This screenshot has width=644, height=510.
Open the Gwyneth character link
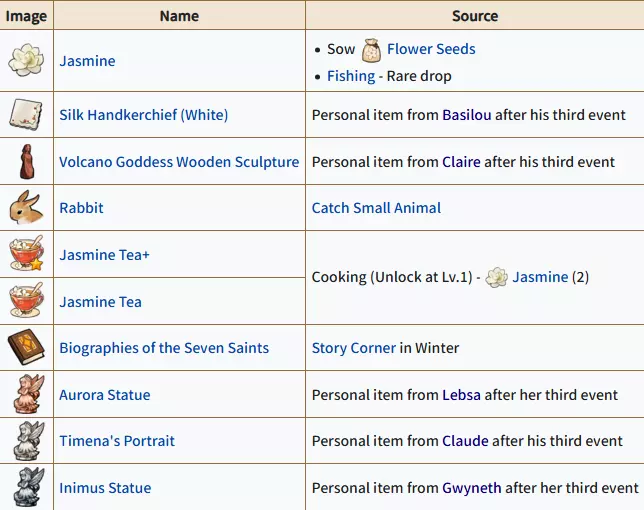coord(471,488)
